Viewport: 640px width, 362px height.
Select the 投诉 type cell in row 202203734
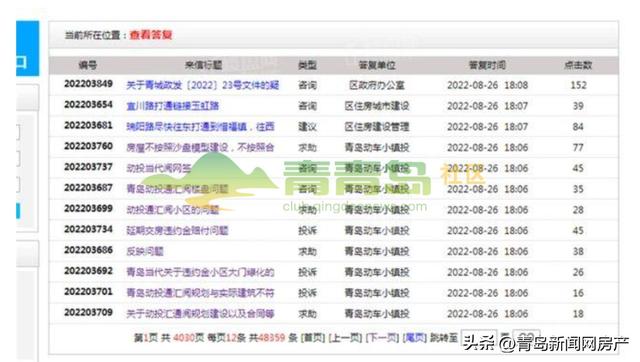tap(307, 231)
